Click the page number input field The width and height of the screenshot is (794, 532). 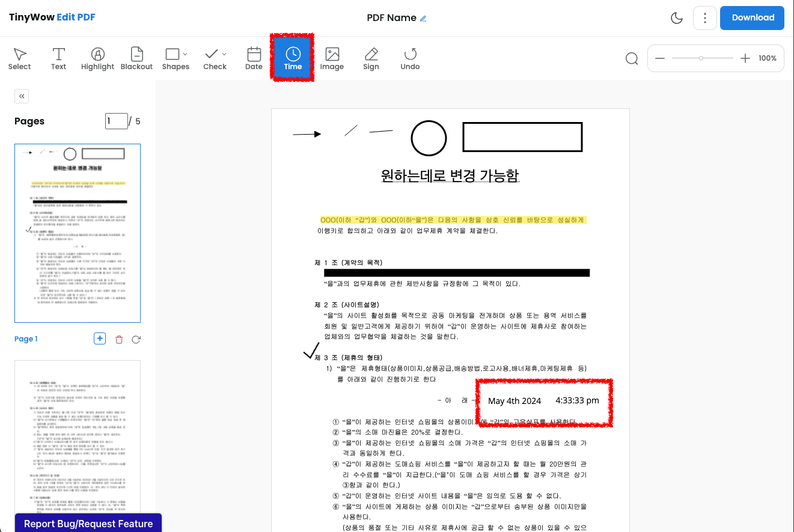coord(117,120)
